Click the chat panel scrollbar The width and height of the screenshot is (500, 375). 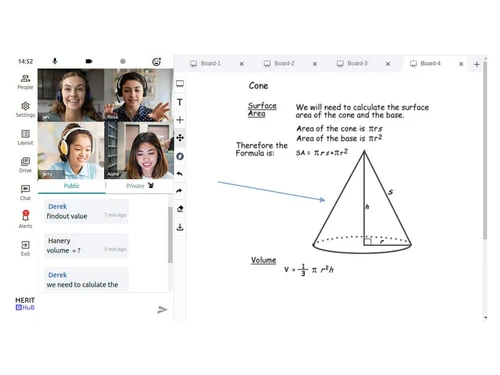[x=170, y=235]
